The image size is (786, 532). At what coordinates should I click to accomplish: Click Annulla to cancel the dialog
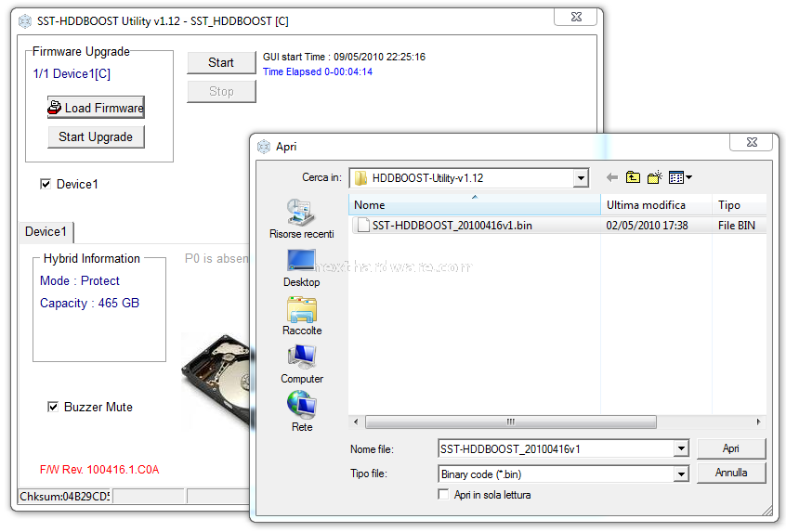click(x=731, y=473)
